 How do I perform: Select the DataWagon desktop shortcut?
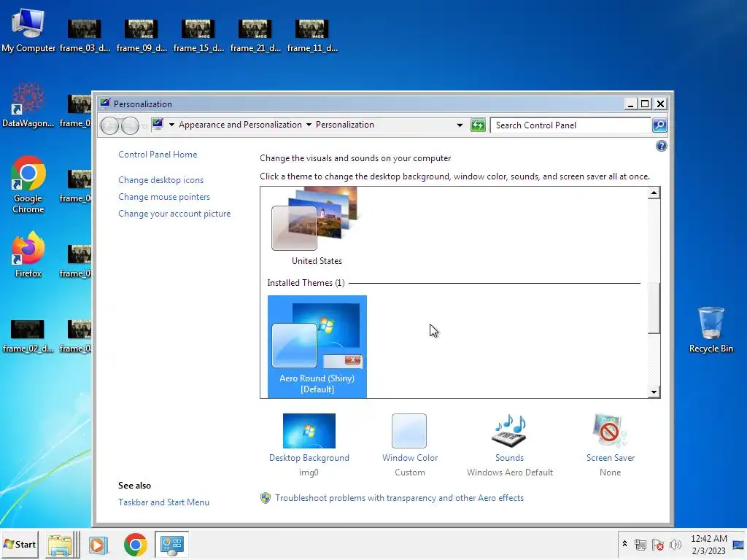pyautogui.click(x=28, y=106)
